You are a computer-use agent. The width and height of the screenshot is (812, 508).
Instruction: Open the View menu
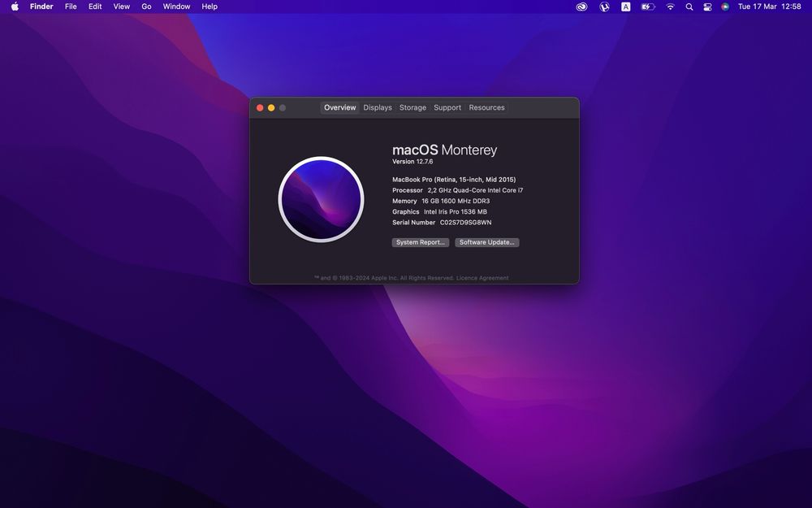pos(122,7)
